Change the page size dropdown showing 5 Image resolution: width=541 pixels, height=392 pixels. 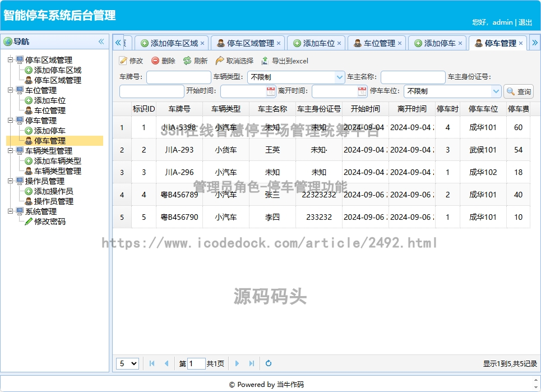(x=127, y=363)
